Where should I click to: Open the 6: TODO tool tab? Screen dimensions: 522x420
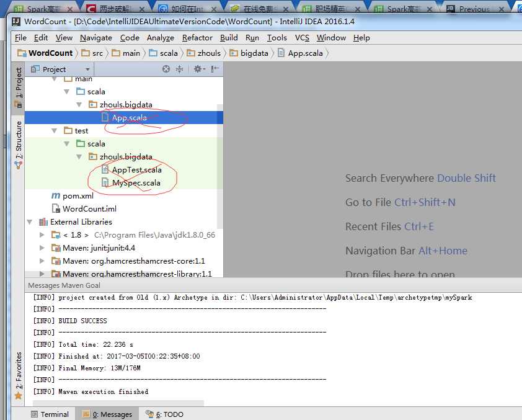point(165,414)
